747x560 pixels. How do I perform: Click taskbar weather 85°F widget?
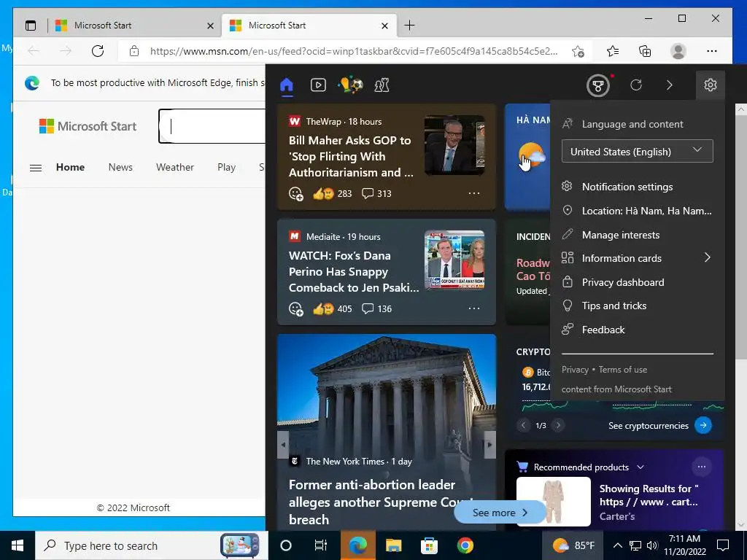point(574,545)
